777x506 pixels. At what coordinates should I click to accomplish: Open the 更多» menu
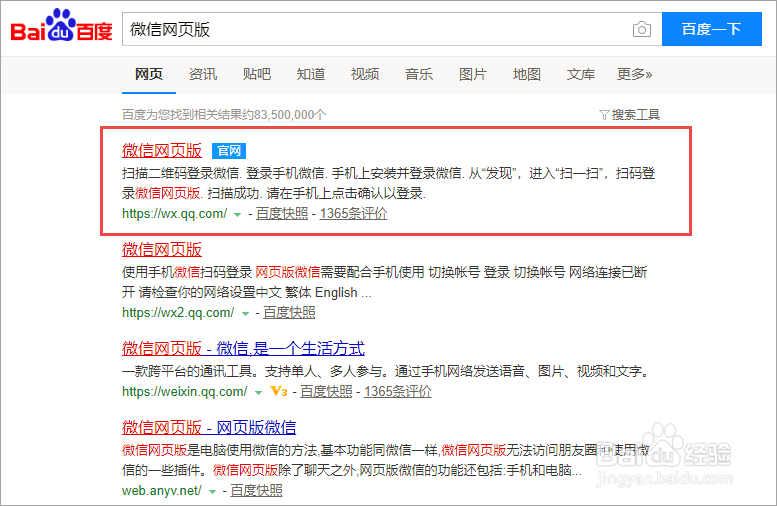(634, 74)
